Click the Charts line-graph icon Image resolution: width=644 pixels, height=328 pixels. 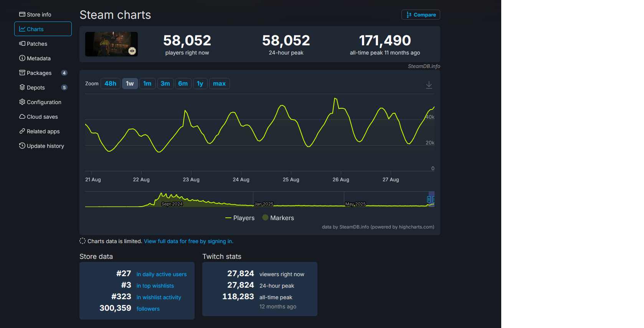[22, 29]
